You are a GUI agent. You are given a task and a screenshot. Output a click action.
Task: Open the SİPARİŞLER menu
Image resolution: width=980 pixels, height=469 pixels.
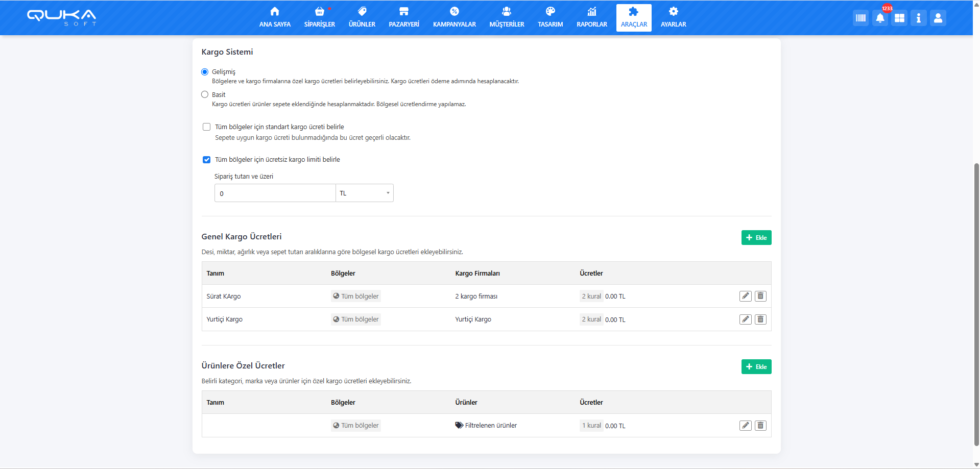pyautogui.click(x=319, y=17)
